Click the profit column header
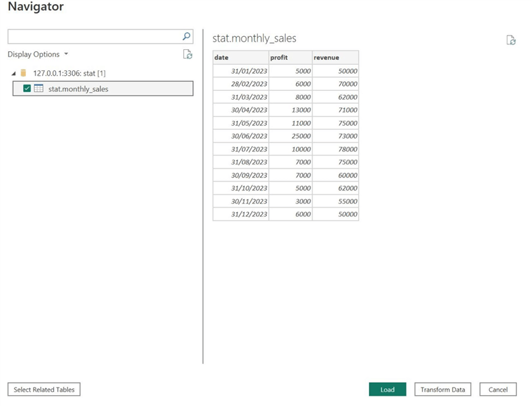Screen dimensions: 532x406 290,57
